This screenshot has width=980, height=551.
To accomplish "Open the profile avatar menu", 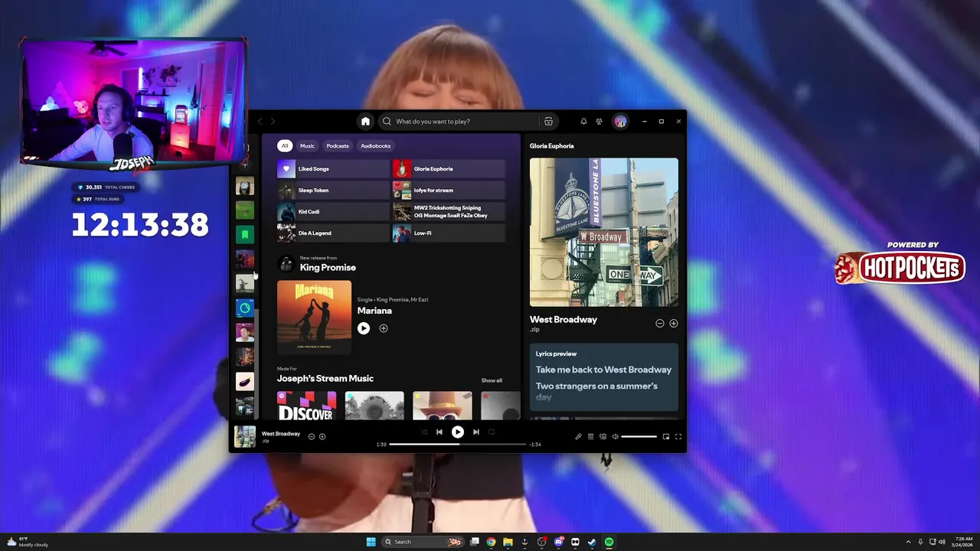I will [x=620, y=121].
